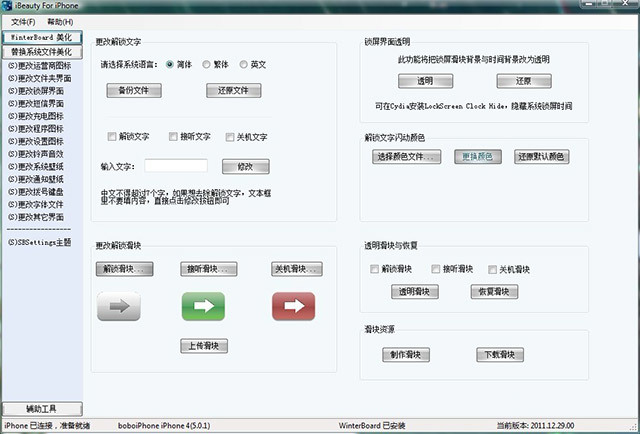Click the 透明 lock screen button
Screen dimensions: 640x434
(425, 81)
